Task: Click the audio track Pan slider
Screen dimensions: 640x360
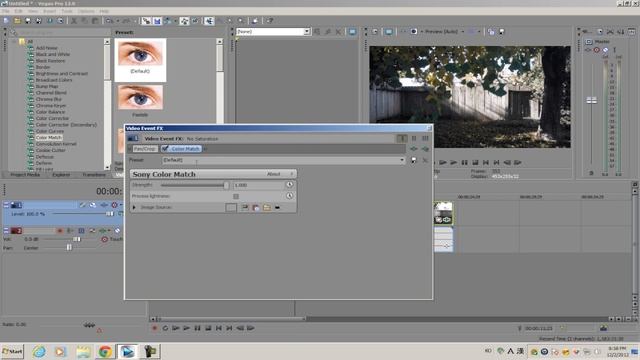Action: click(x=69, y=247)
